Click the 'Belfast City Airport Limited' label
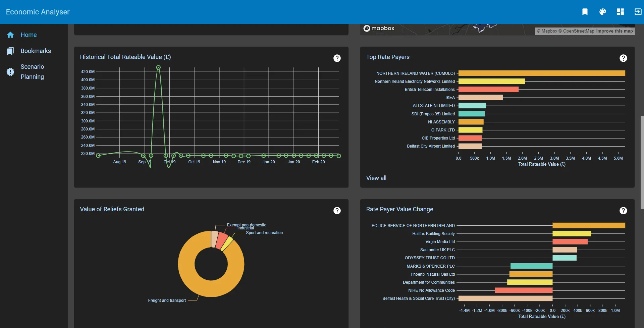644x328 pixels. (431, 146)
